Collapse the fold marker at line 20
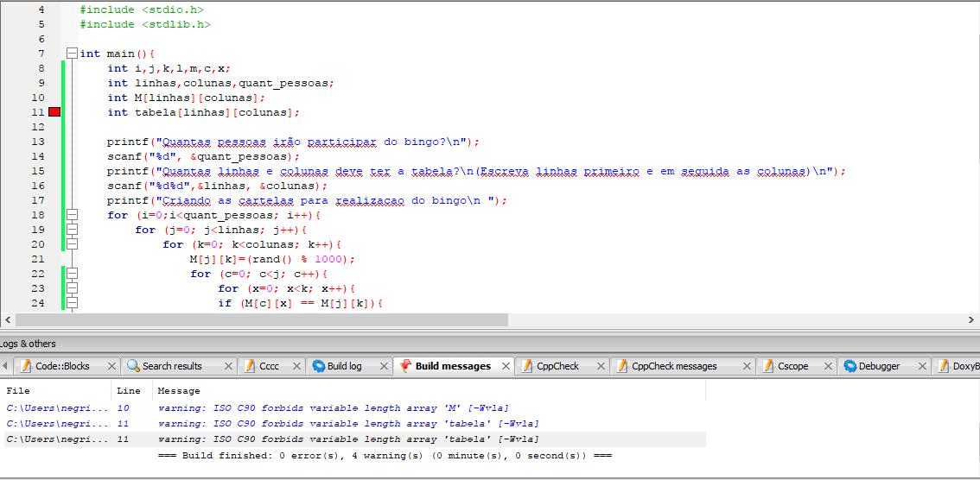 coord(72,244)
